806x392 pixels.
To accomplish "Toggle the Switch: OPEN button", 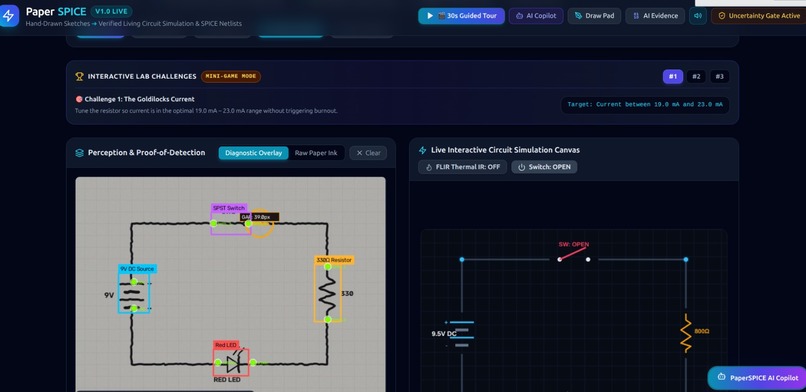I will [544, 167].
